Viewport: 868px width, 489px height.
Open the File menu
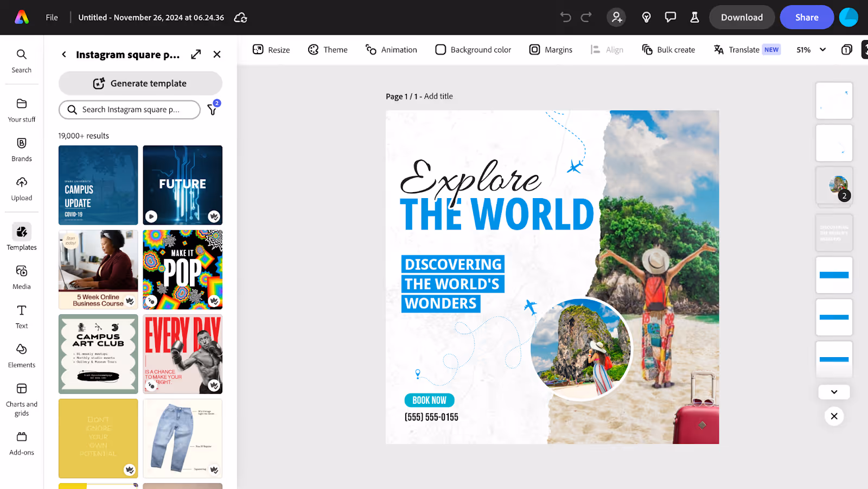52,17
